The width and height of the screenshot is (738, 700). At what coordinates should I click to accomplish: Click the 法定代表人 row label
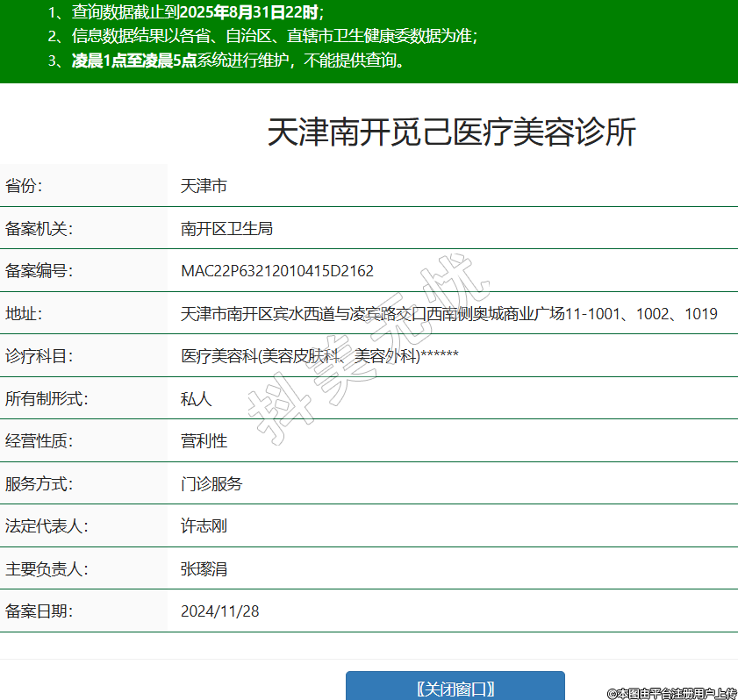(x=47, y=526)
